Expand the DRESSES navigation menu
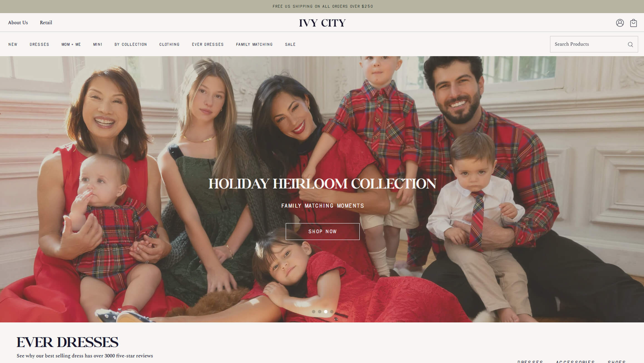Screen dimensions: 644x363 [x=39, y=45]
